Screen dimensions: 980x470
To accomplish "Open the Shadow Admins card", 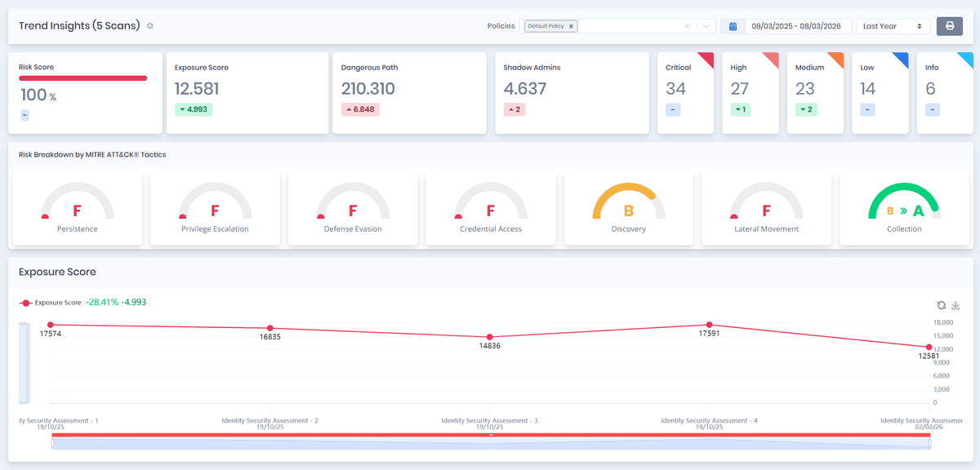I will (x=572, y=93).
